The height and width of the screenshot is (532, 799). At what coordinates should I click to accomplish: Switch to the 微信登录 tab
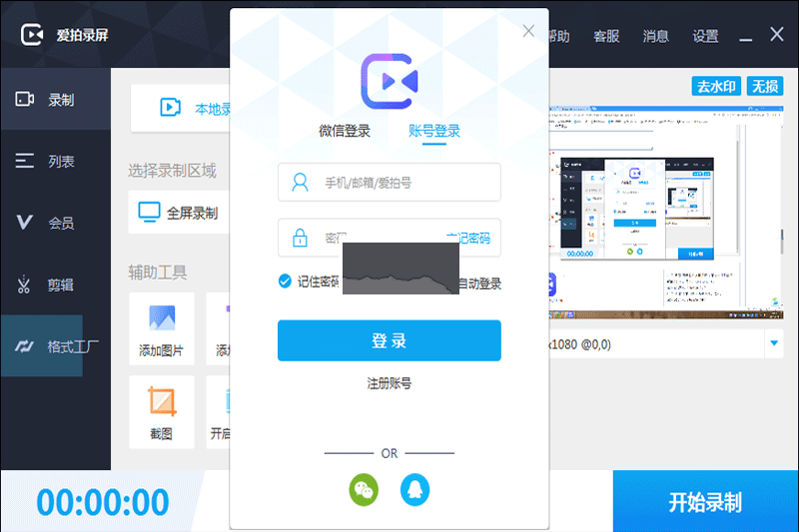(345, 131)
